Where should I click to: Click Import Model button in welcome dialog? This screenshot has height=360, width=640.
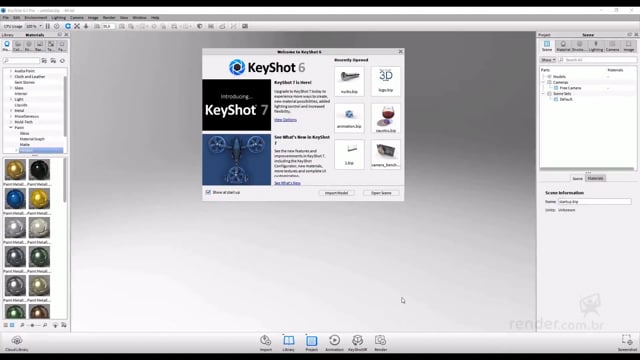tap(337, 193)
